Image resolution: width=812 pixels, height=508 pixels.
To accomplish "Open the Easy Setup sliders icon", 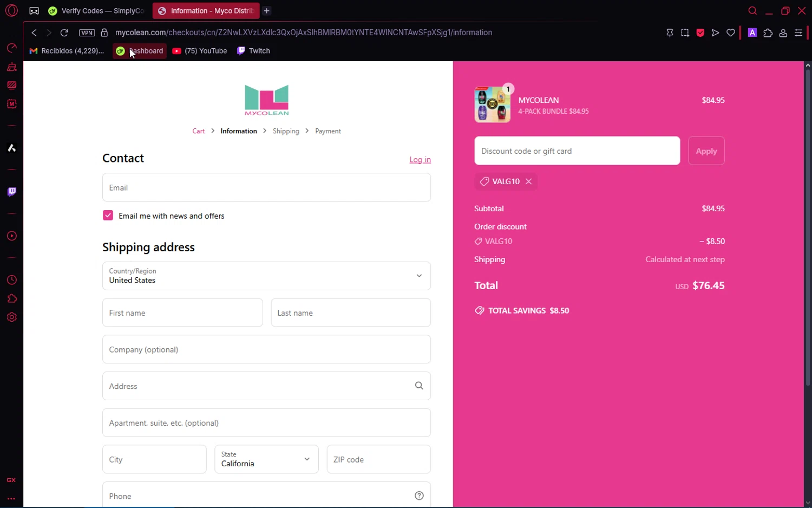I will pyautogui.click(x=798, y=33).
